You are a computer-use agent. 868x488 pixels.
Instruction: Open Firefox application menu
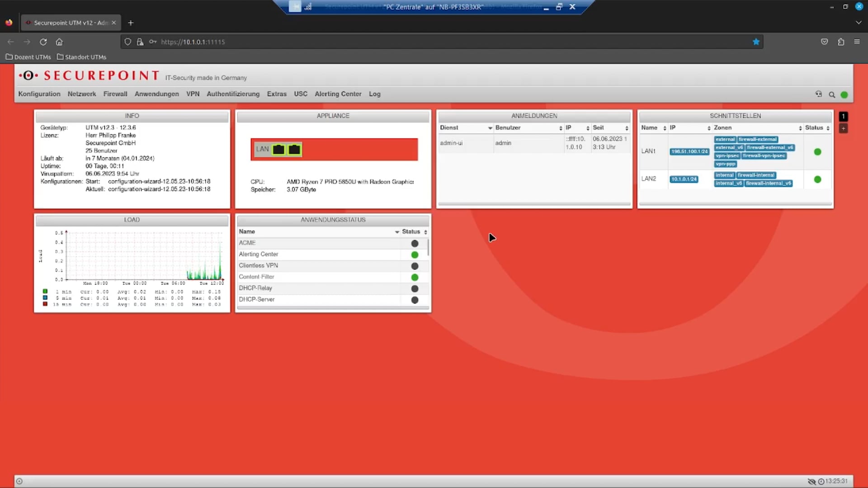click(x=857, y=42)
